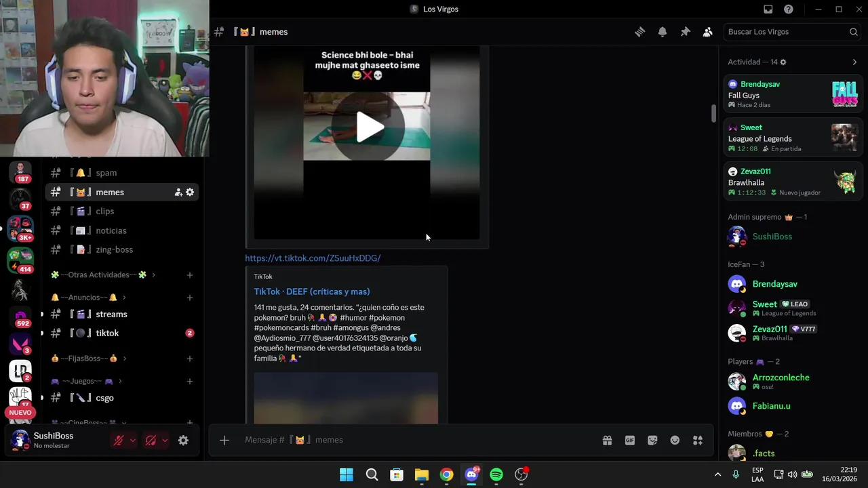Open notification settings bell icon
The image size is (868, 488).
coord(663,32)
